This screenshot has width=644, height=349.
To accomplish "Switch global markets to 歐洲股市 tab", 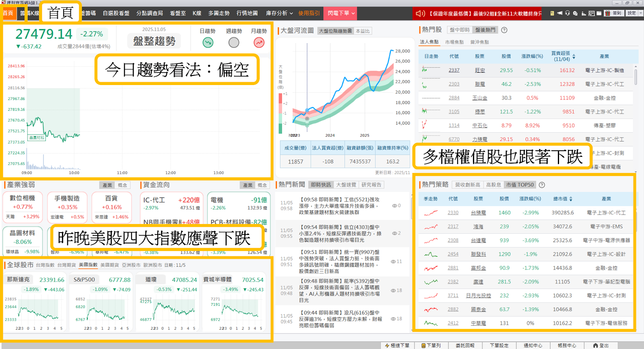I will coord(153,265).
